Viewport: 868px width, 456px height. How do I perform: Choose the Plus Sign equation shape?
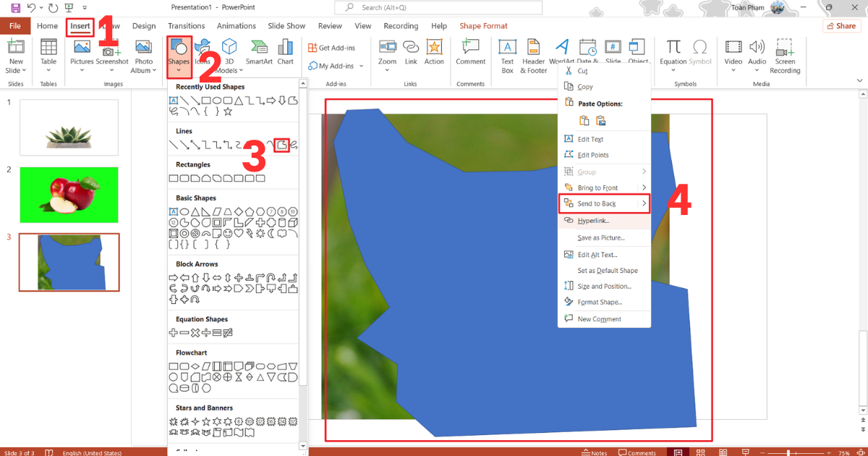tap(173, 332)
